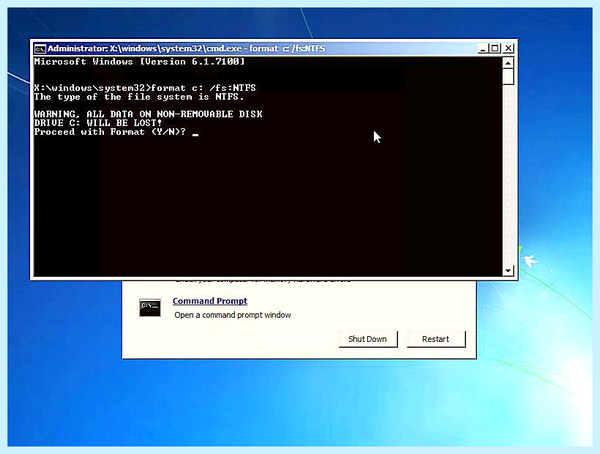Click the Command Prompt icon in recovery options
The height and width of the screenshot is (454, 600).
pyautogui.click(x=150, y=307)
